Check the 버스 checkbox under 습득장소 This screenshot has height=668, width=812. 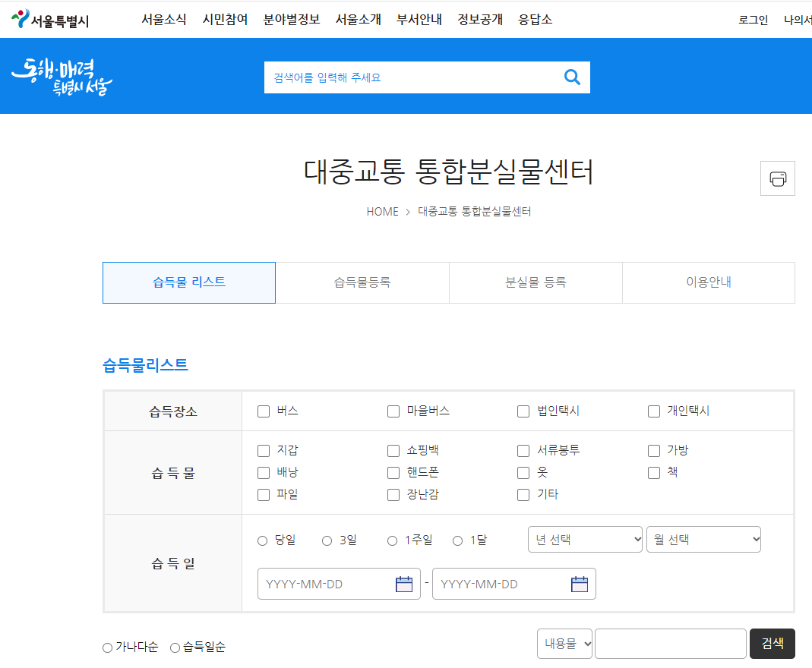pyautogui.click(x=263, y=411)
